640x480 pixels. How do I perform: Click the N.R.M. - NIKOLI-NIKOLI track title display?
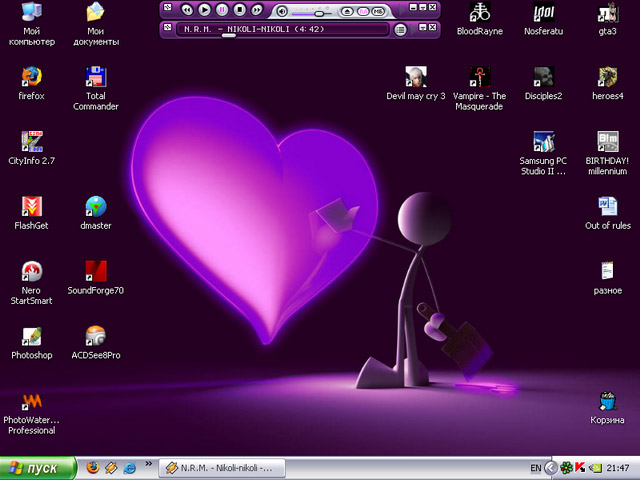tap(254, 29)
